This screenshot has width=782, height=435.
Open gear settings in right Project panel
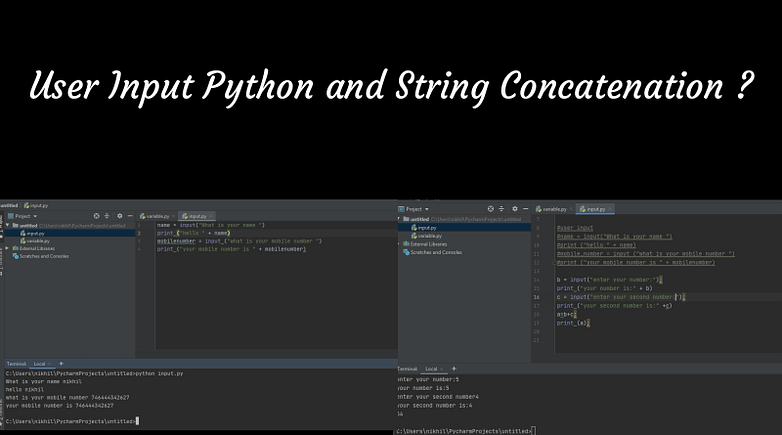[x=515, y=209]
